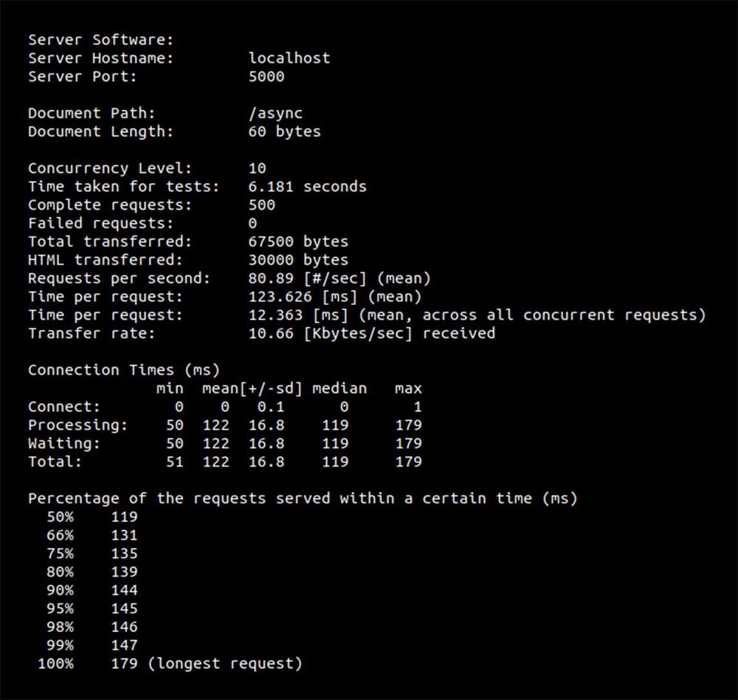Click the '30000 bytes' HTML transferred value
This screenshot has width=738, height=700.
click(x=298, y=260)
